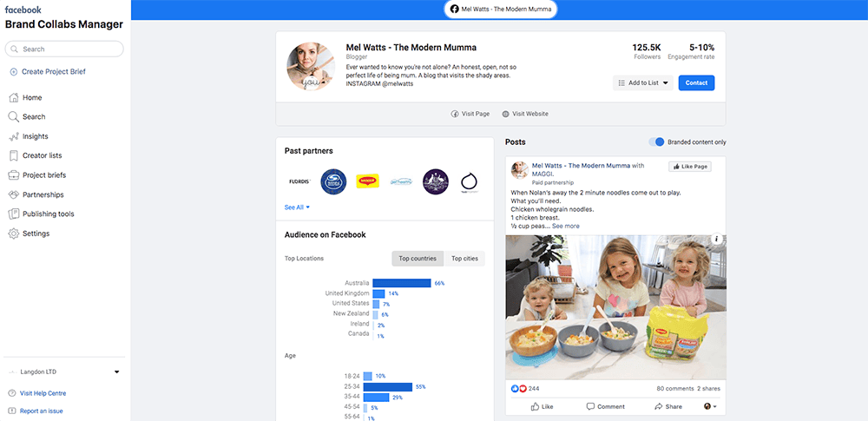868x421 pixels.
Task: Click the Like Page button
Action: tap(690, 167)
